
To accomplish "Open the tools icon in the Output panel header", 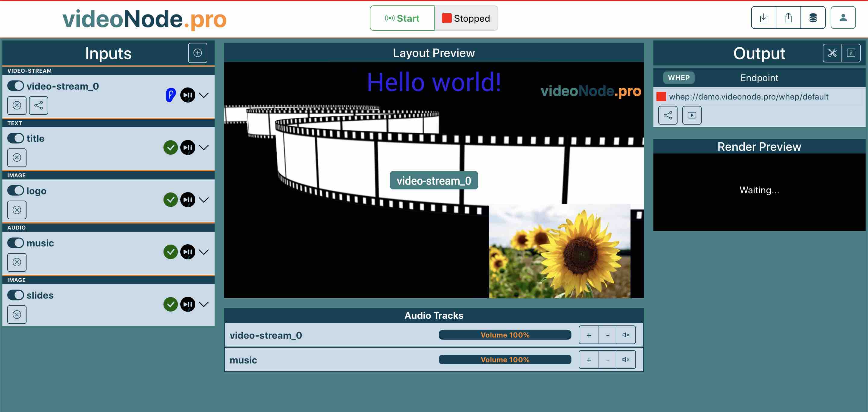I will (x=832, y=52).
